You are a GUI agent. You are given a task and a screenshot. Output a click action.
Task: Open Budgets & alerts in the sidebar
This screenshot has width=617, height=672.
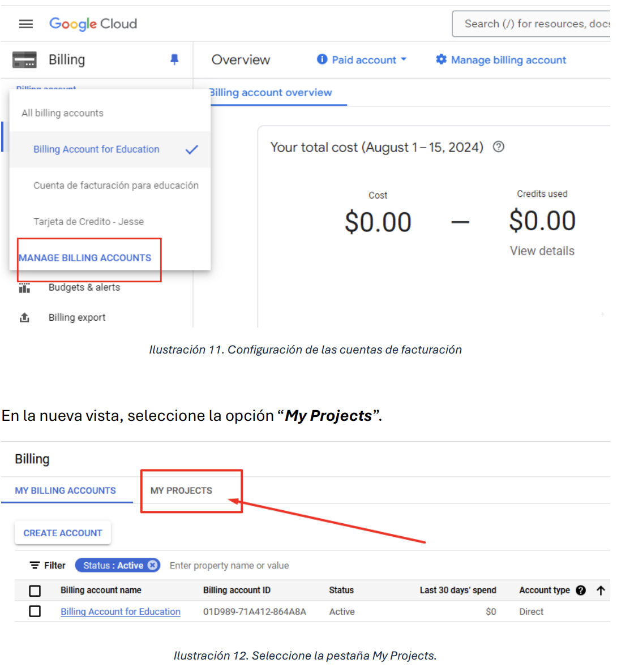84,287
